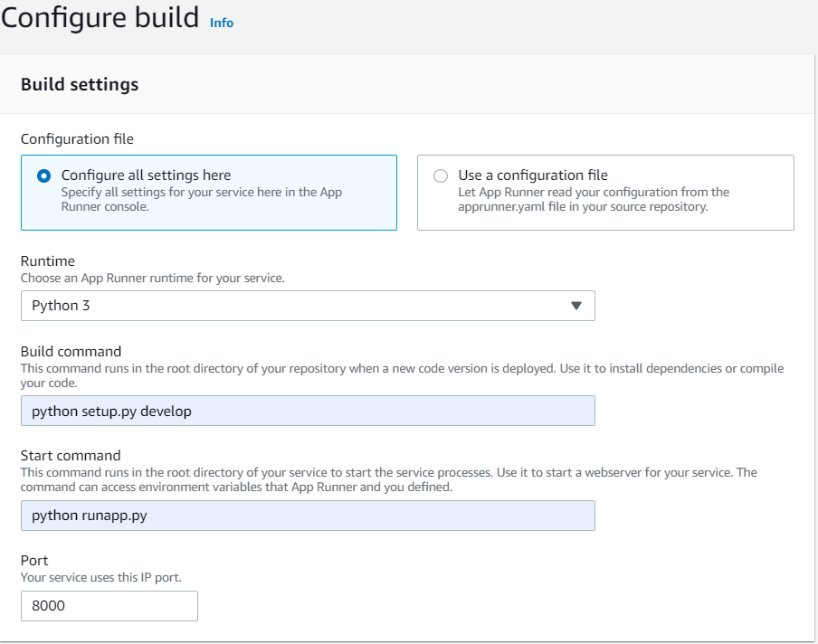Click the Port field containing 8000

click(x=109, y=606)
